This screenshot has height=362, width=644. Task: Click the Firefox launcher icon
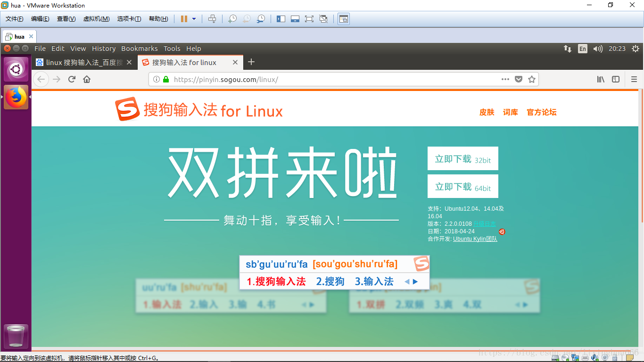16,97
